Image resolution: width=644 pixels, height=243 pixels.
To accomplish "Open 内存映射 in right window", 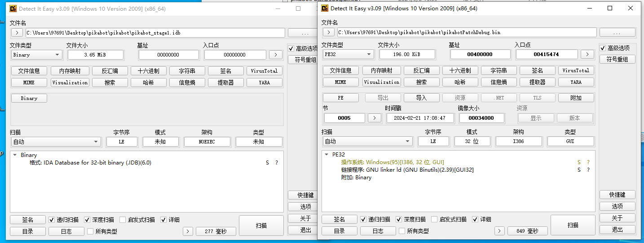I will (383, 70).
